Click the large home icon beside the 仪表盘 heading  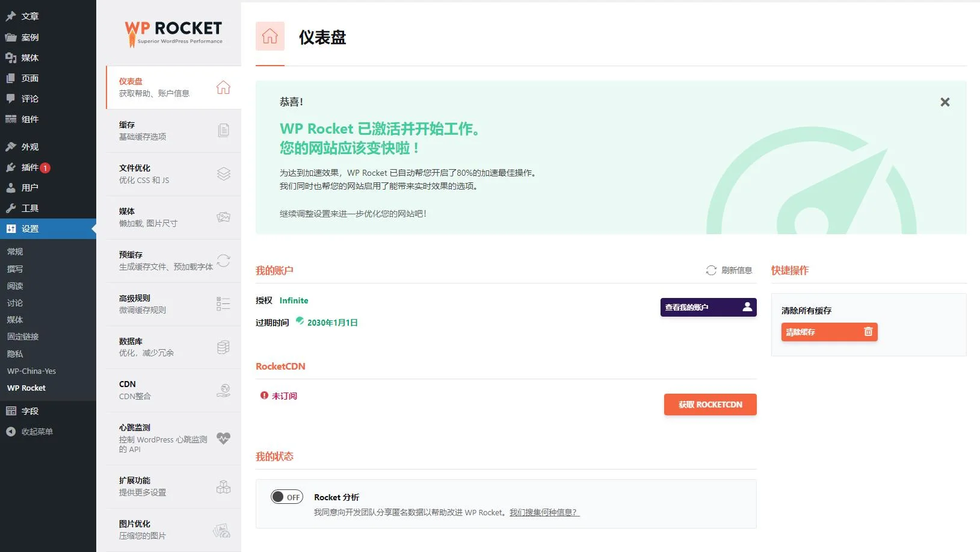270,36
